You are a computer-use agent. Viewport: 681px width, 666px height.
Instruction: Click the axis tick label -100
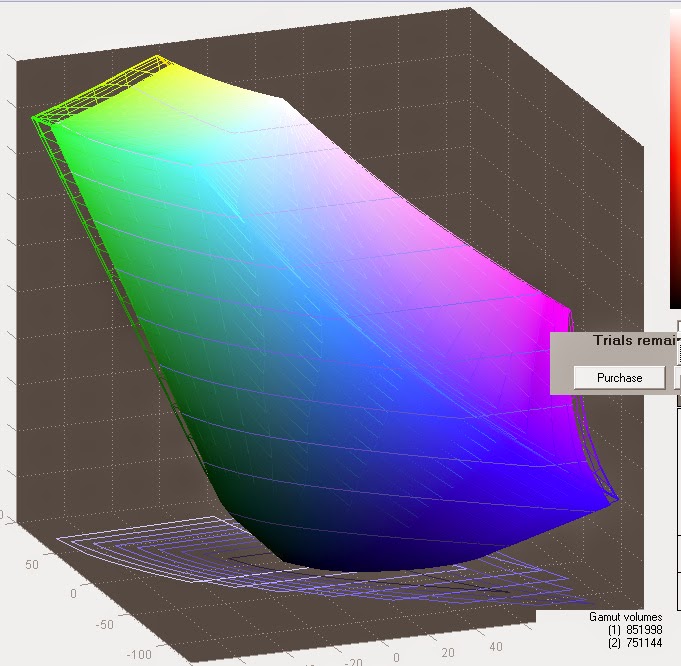coord(139,654)
